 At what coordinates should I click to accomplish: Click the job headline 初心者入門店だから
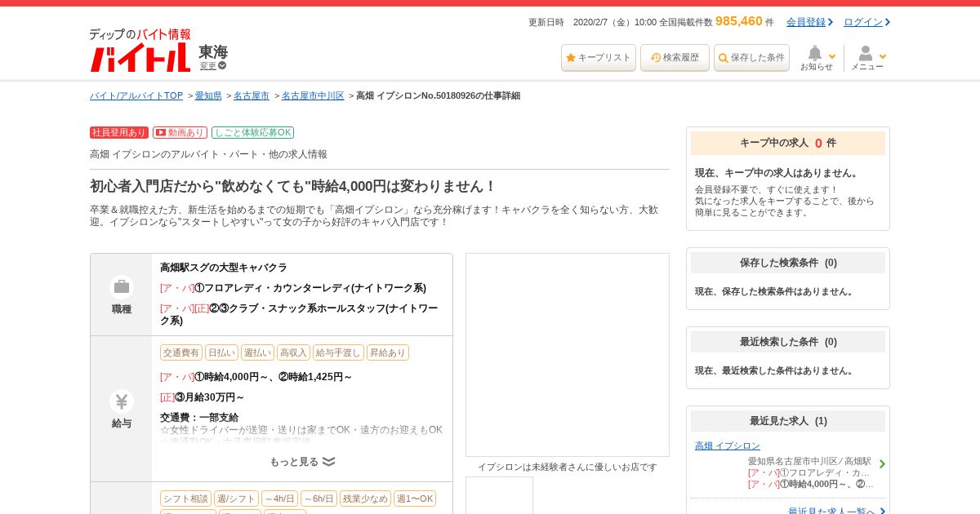[293, 186]
